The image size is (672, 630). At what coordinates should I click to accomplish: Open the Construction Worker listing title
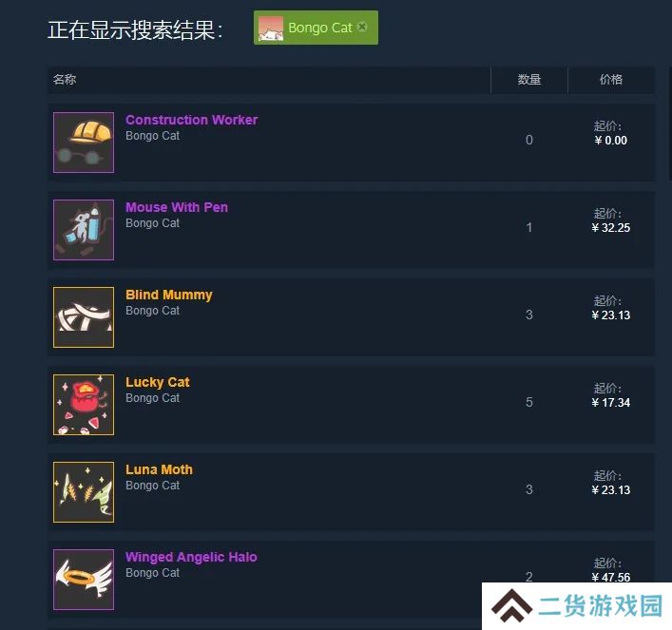pos(192,120)
